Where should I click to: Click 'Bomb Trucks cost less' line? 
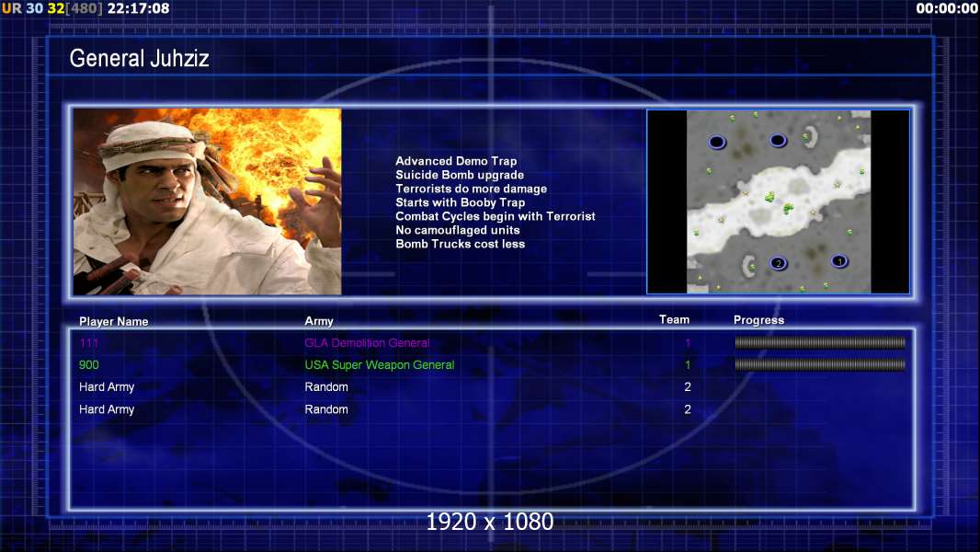(460, 243)
